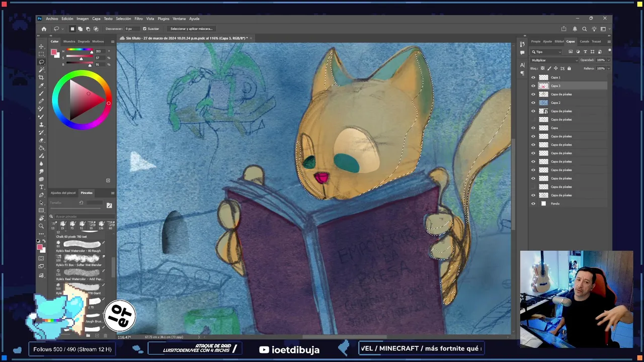Select the Eraser tool
The image size is (644, 362).
tap(41, 140)
